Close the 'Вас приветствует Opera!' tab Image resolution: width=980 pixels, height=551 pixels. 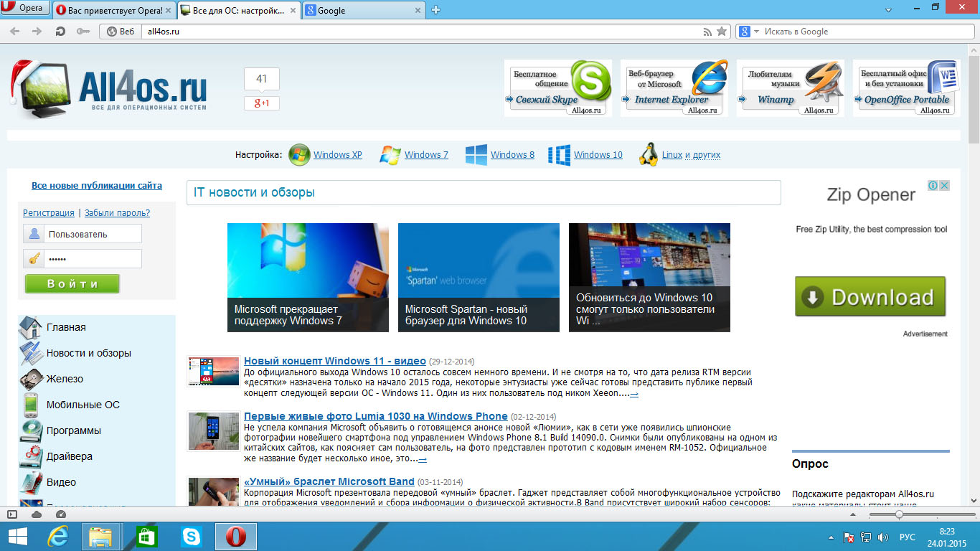click(169, 10)
